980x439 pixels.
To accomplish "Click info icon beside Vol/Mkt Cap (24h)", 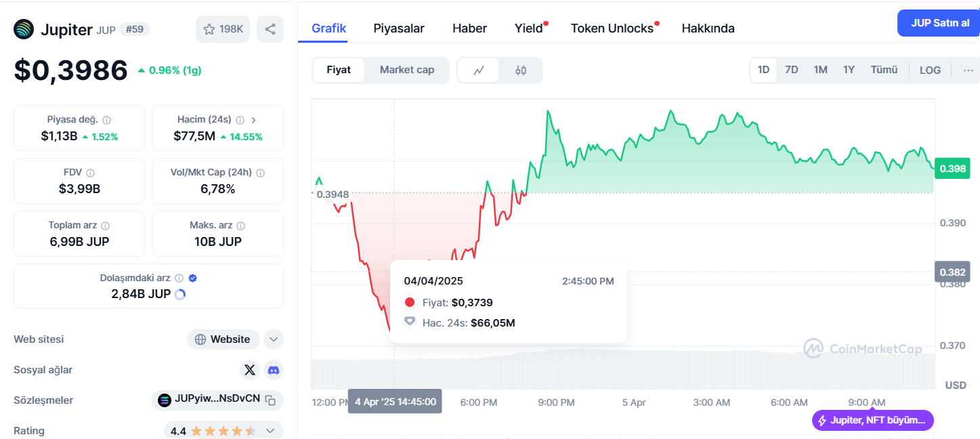I will [260, 173].
